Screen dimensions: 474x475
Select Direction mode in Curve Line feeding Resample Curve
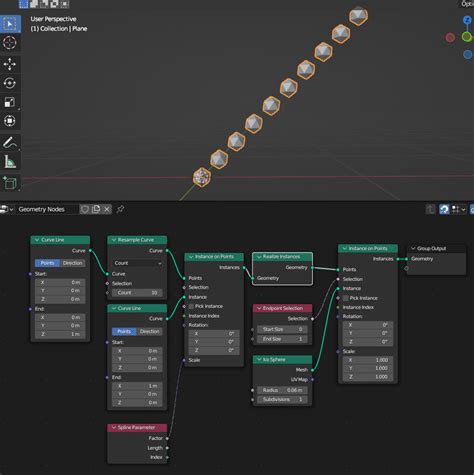[x=72, y=263]
